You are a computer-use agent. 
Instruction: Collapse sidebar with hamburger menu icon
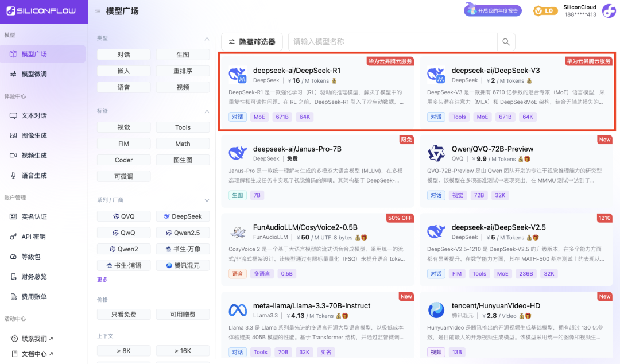coord(98,11)
